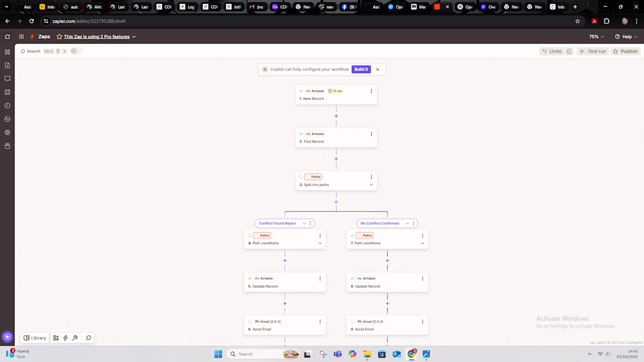Click This Zap is using 2 Pro features link
This screenshot has height=362, width=644.
click(97, 37)
